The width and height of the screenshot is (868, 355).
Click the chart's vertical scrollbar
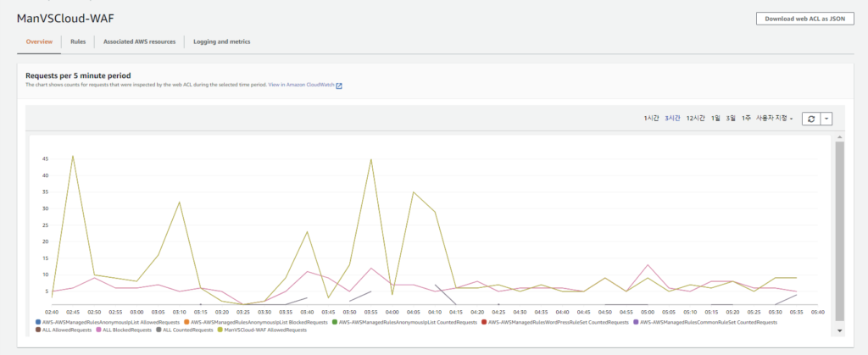[x=839, y=229]
